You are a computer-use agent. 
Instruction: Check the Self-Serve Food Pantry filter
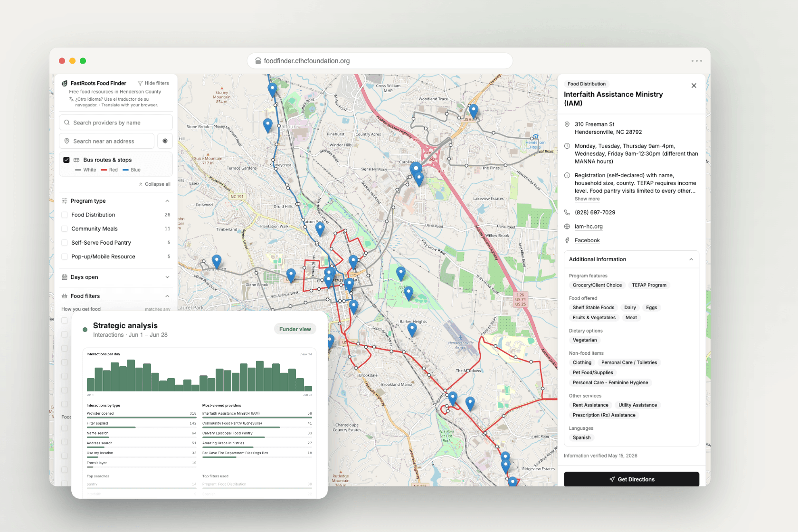click(x=65, y=243)
